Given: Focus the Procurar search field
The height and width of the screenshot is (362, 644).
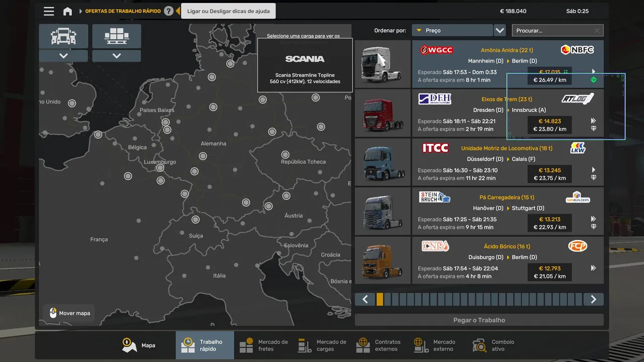Looking at the screenshot, I should click(557, 31).
